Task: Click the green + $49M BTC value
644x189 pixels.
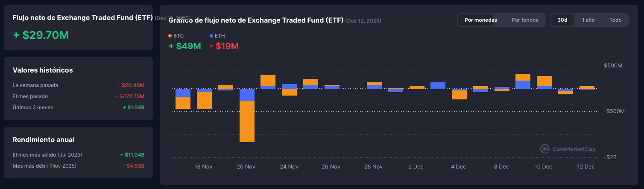Action: pos(185,46)
